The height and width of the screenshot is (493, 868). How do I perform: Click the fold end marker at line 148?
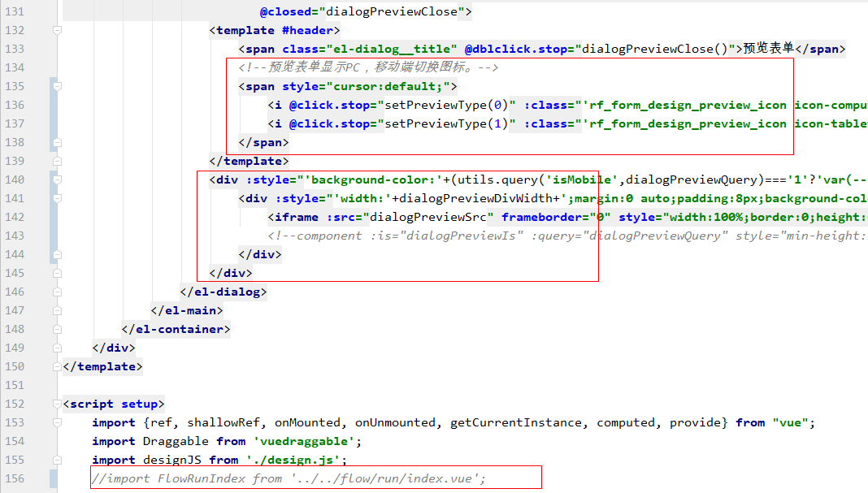tap(57, 329)
